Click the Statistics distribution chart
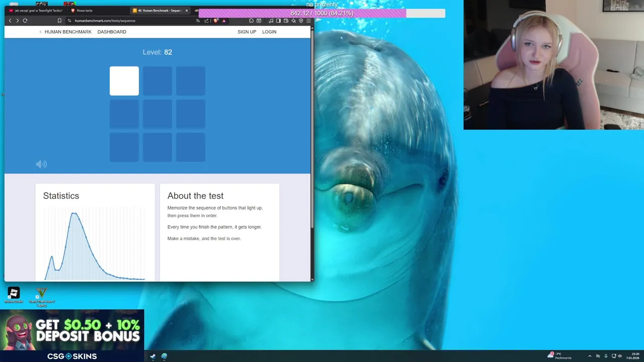This screenshot has width=644, height=362. (x=95, y=244)
